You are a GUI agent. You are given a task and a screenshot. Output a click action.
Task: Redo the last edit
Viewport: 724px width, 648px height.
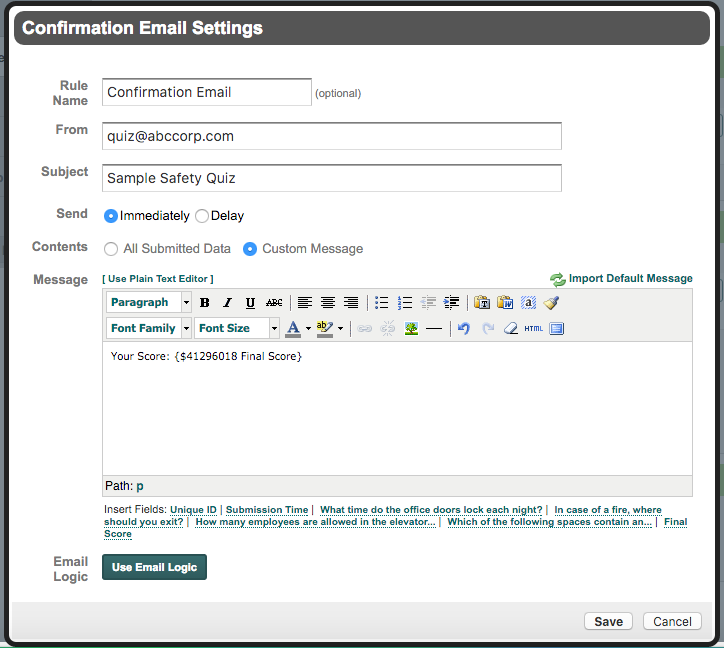point(488,328)
